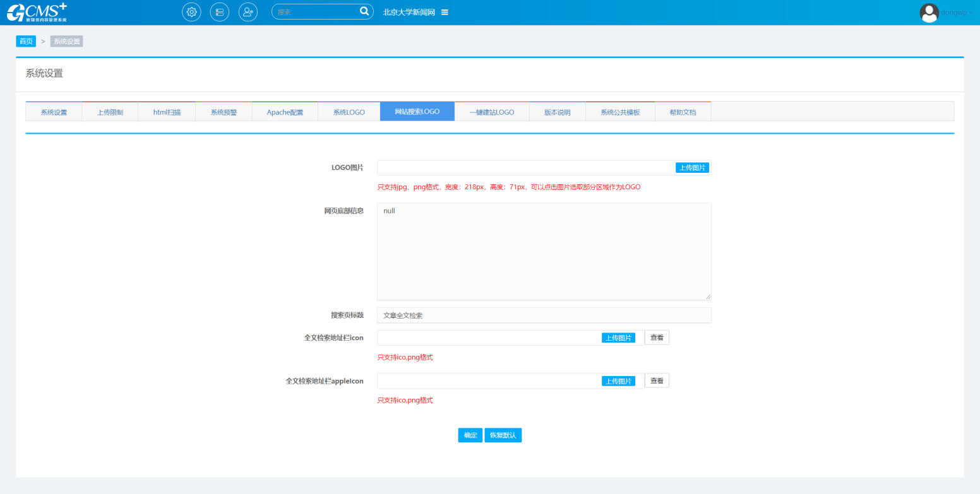Open the Apache配置 tab
The height and width of the screenshot is (494, 980).
tap(285, 112)
